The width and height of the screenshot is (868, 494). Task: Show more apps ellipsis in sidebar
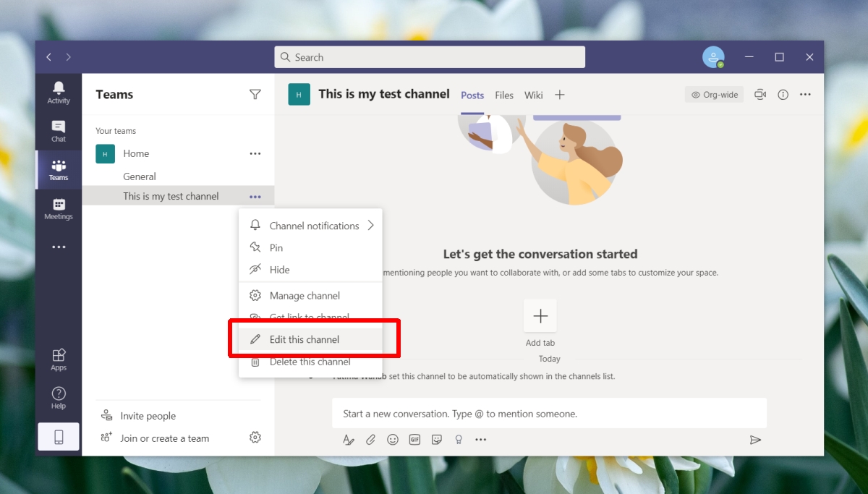pos(59,247)
